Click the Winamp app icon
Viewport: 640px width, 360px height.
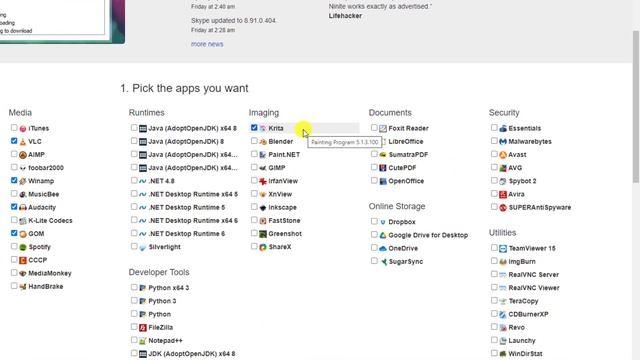point(23,181)
